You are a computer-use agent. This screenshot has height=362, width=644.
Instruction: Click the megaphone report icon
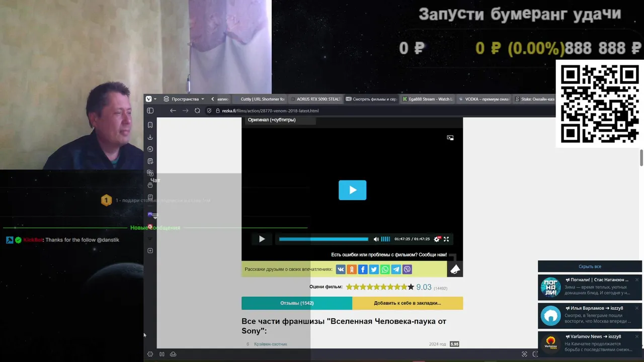(x=455, y=269)
